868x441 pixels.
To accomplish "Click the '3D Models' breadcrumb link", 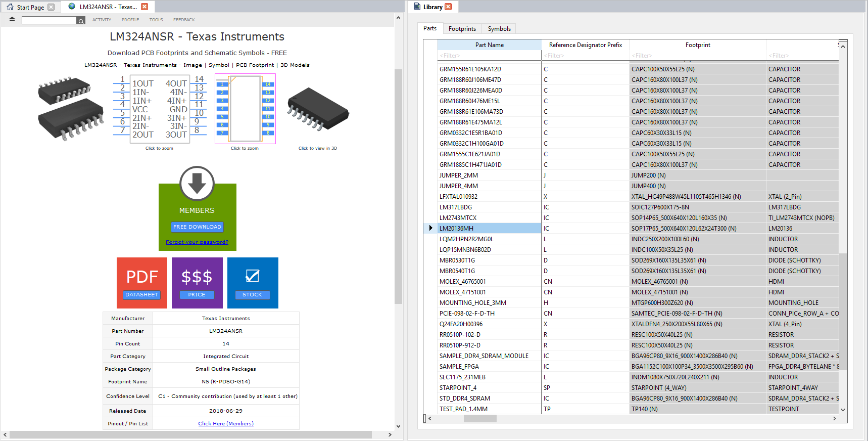I will point(295,65).
